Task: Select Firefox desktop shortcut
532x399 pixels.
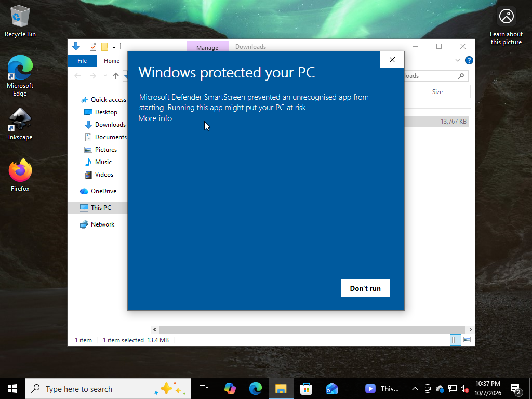Action: coord(20,175)
